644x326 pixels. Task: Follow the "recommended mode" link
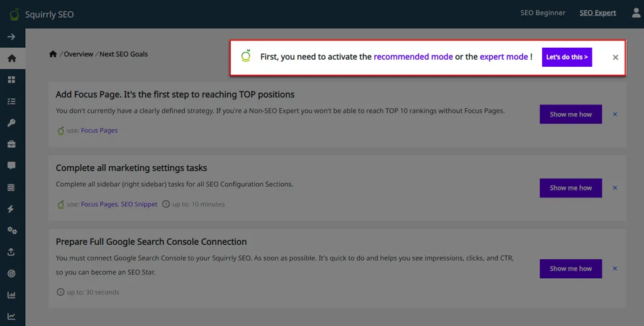click(x=413, y=57)
